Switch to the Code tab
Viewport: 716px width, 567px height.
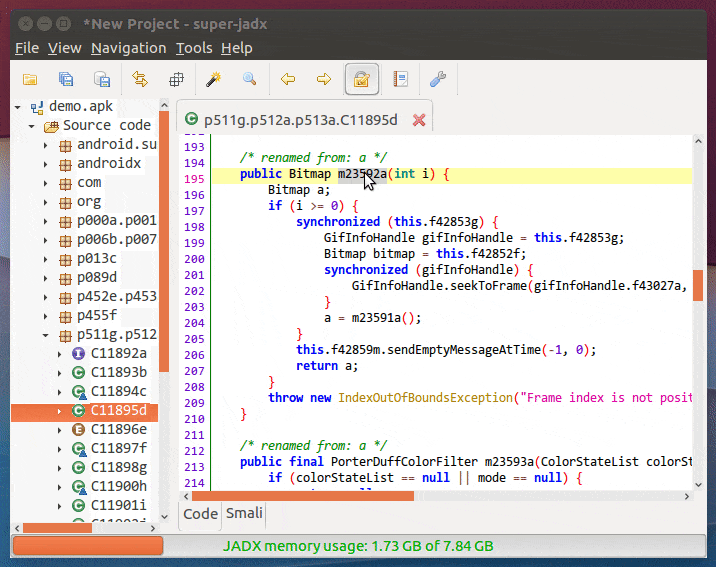point(200,514)
